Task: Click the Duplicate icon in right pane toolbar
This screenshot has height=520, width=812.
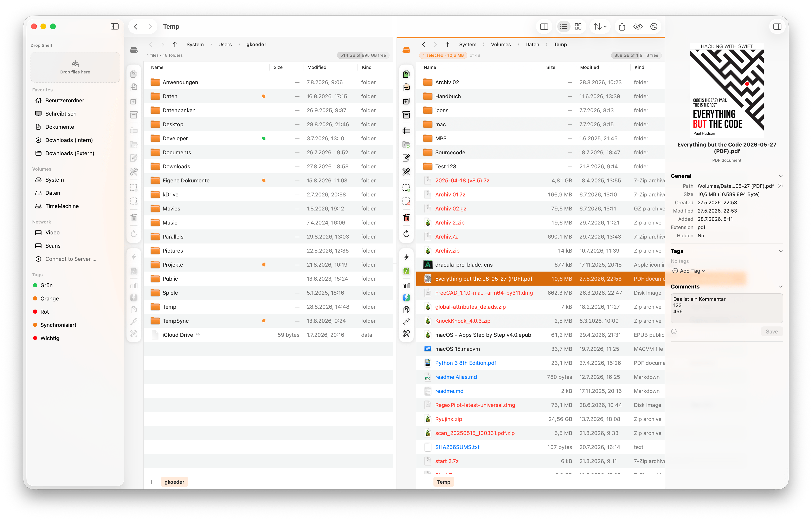Action: pos(406,101)
